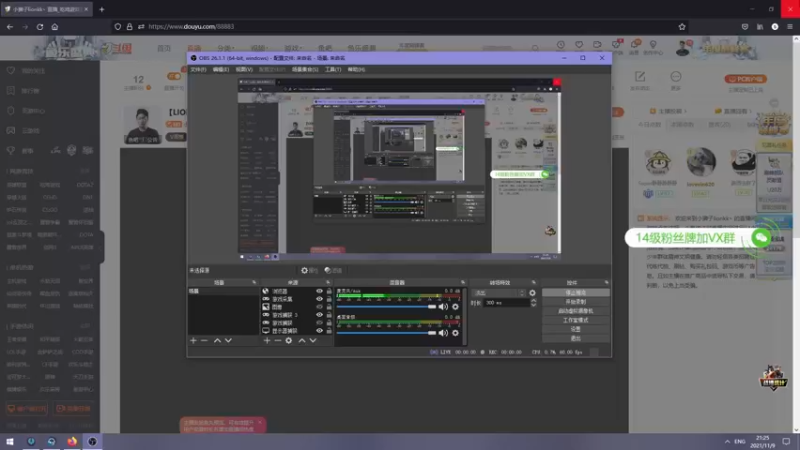The image size is (800, 450).
Task: Click the browser address bar
Action: [x=398, y=27]
